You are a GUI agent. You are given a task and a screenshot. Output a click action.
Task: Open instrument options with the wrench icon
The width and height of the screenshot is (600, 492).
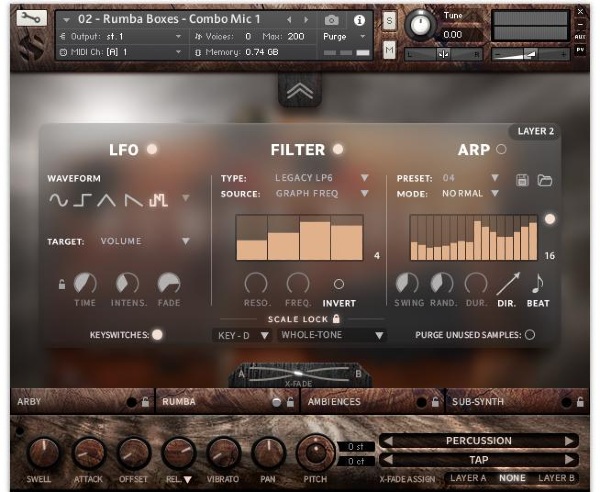tap(31, 18)
